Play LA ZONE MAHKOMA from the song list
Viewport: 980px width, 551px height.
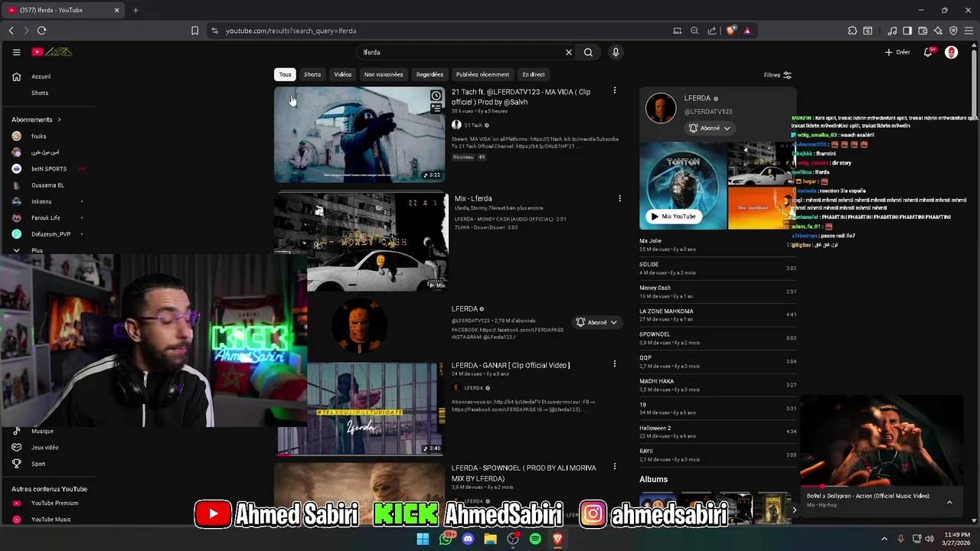pyautogui.click(x=717, y=315)
